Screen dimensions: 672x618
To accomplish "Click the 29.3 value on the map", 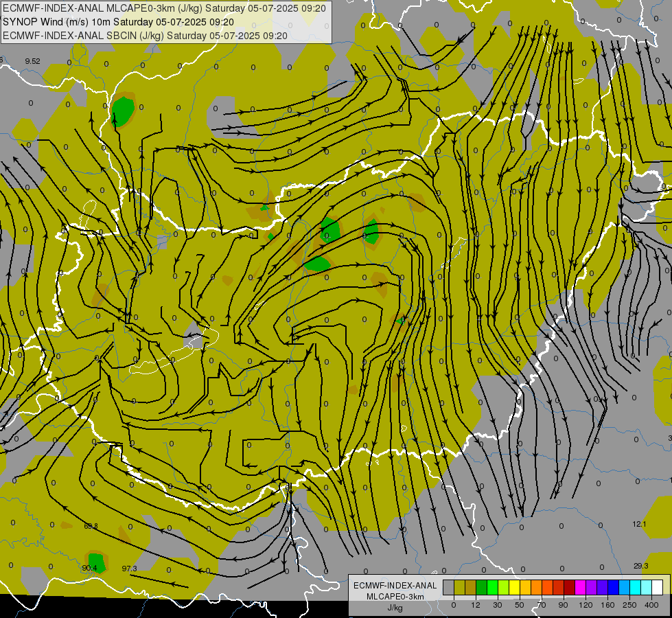I will click(640, 566).
